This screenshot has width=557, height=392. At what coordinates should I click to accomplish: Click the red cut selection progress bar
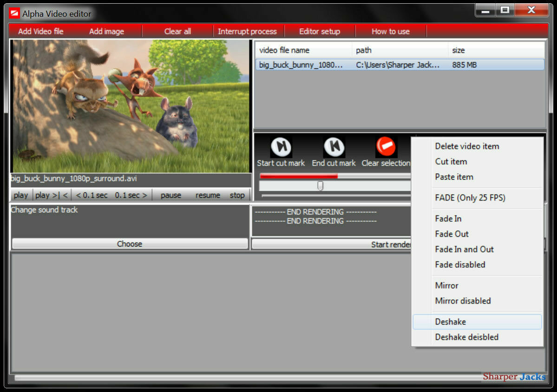298,176
